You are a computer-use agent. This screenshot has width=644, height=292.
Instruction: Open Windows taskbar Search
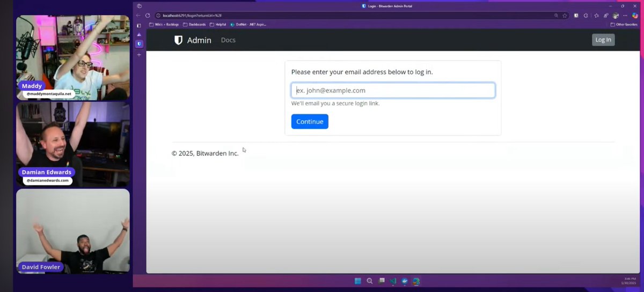coord(369,281)
